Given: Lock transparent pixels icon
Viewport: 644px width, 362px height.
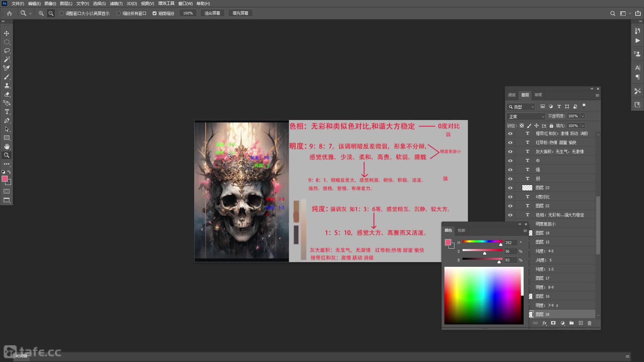Looking at the screenshot, I should click(x=522, y=126).
